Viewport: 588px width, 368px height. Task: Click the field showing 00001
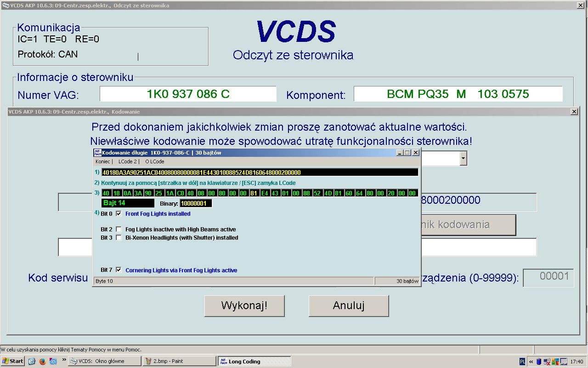[548, 278]
